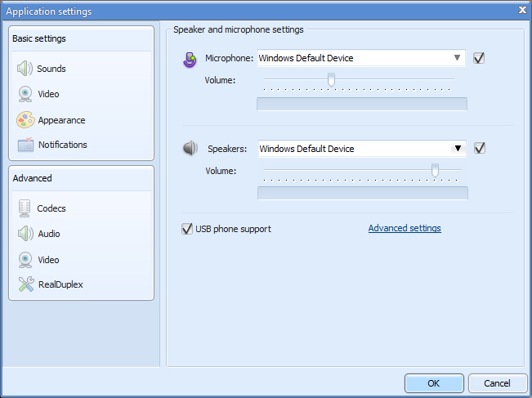
Task: Open the Microphone device dropdown
Action: (x=361, y=58)
